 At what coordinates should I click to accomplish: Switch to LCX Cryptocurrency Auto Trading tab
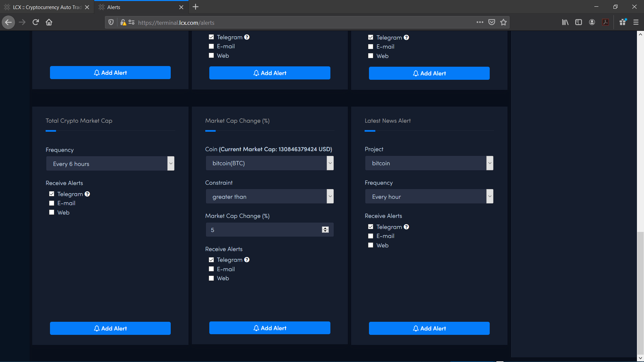pos(47,7)
